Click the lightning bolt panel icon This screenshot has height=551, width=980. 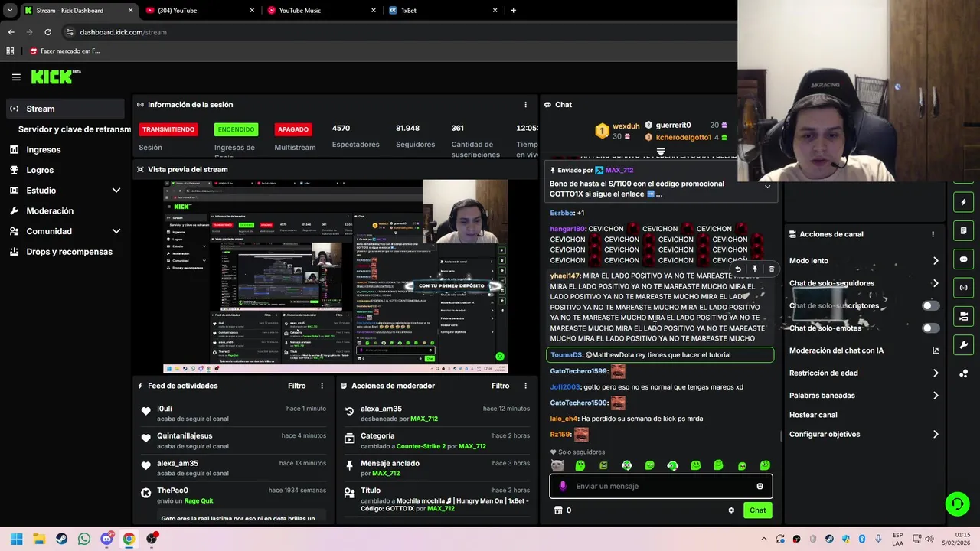pos(964,203)
